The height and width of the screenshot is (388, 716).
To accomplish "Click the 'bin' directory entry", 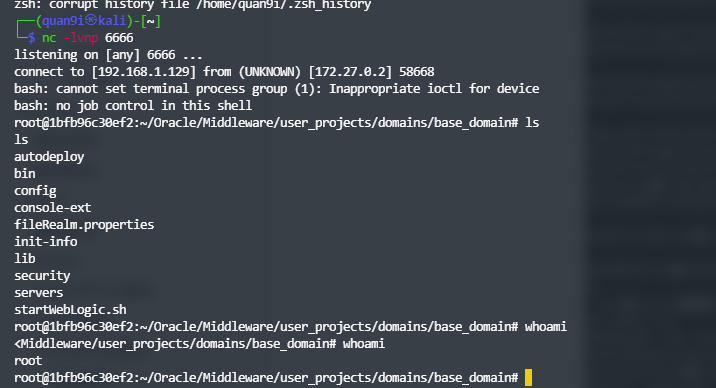I will pyautogui.click(x=25, y=173).
